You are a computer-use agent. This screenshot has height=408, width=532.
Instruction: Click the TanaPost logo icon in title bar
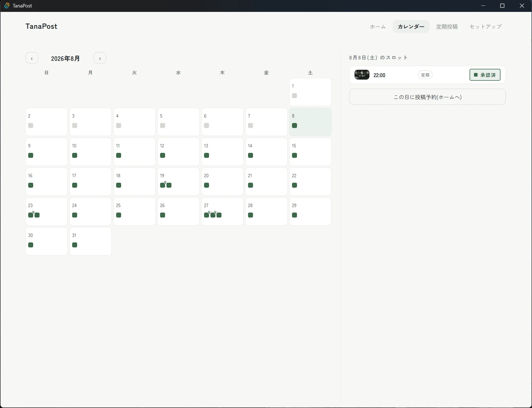point(7,6)
